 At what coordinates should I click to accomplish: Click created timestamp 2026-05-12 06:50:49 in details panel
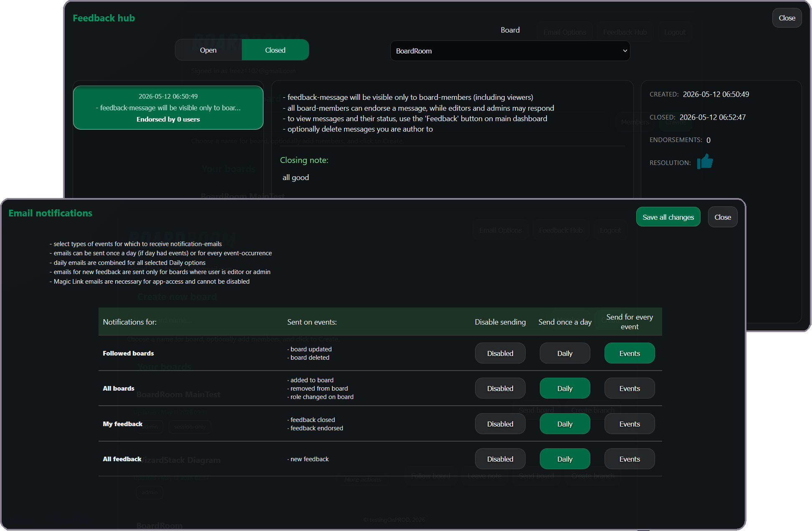(716, 94)
